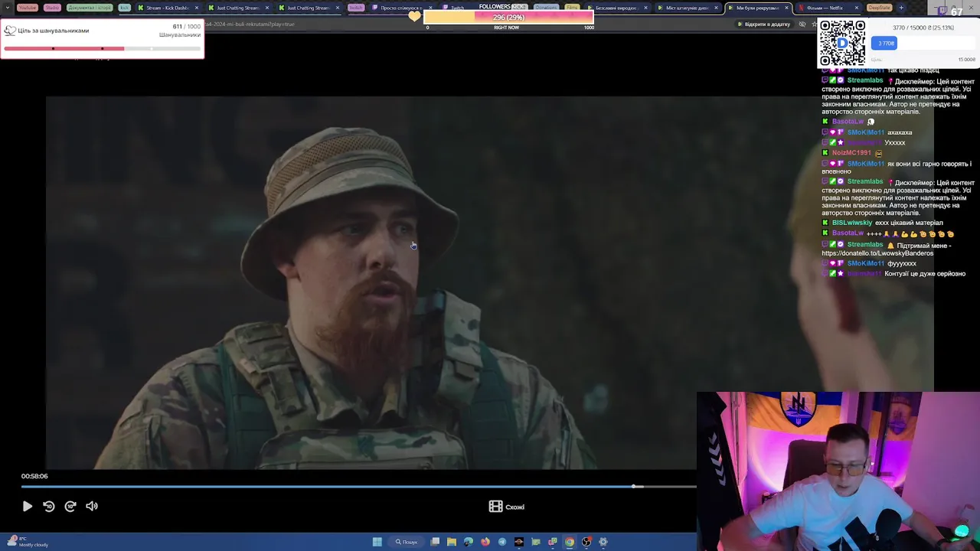Open the Studio tab group

click(x=52, y=8)
